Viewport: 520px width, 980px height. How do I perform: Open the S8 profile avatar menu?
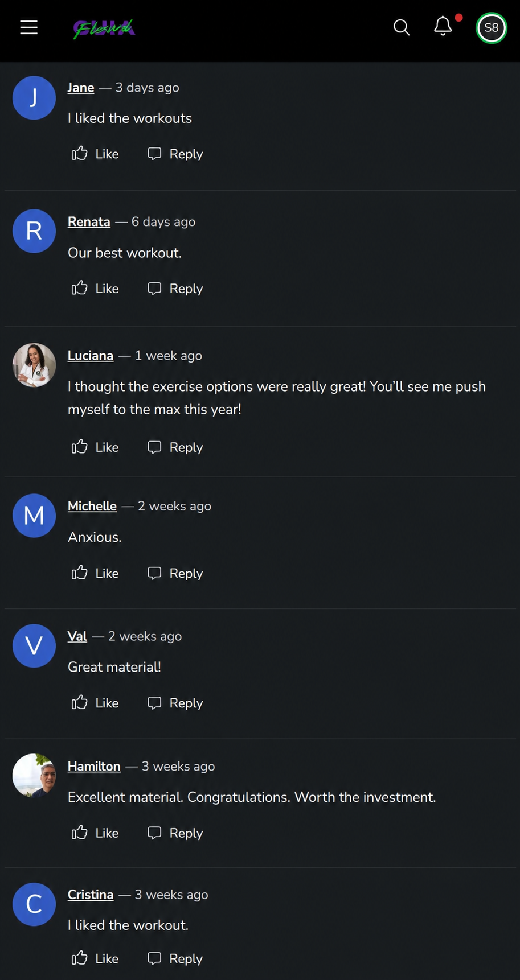[x=491, y=28]
